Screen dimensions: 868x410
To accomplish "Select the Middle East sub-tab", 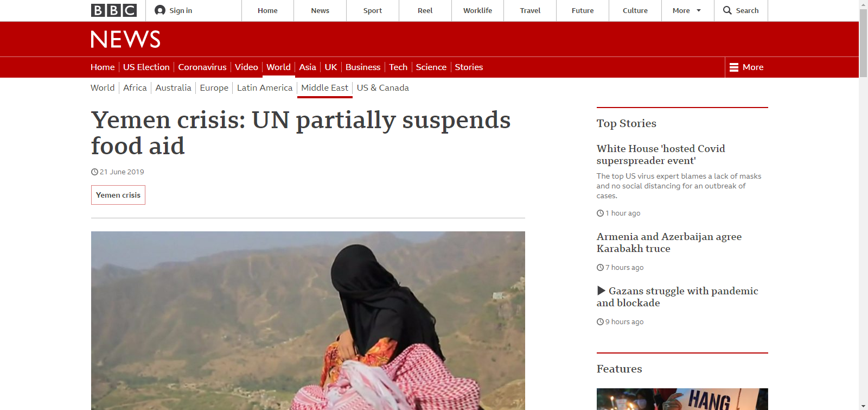I will coord(324,88).
